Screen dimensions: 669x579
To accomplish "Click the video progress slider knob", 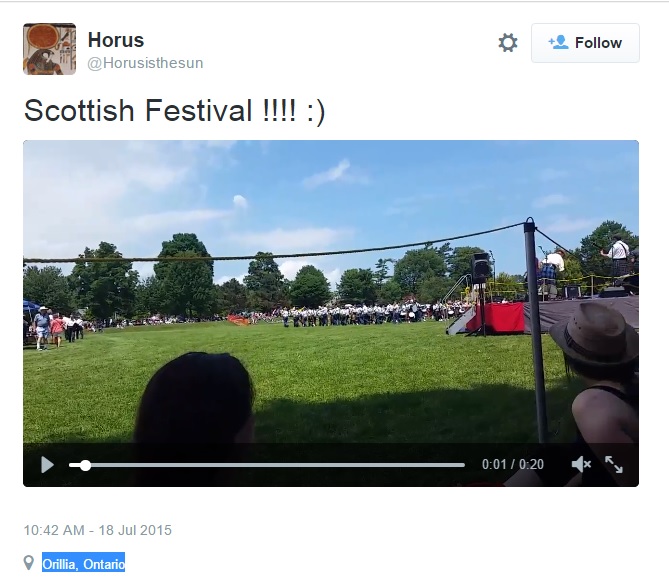I will 85,465.
